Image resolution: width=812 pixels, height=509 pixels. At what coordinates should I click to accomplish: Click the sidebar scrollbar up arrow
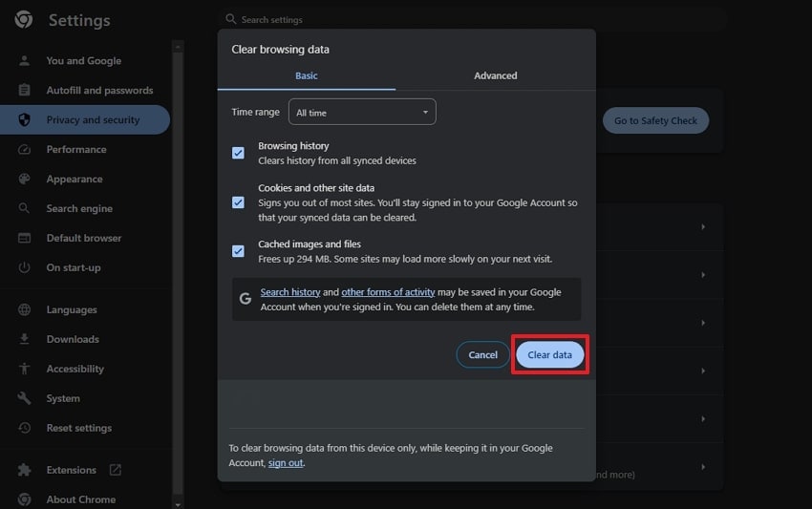(x=178, y=47)
